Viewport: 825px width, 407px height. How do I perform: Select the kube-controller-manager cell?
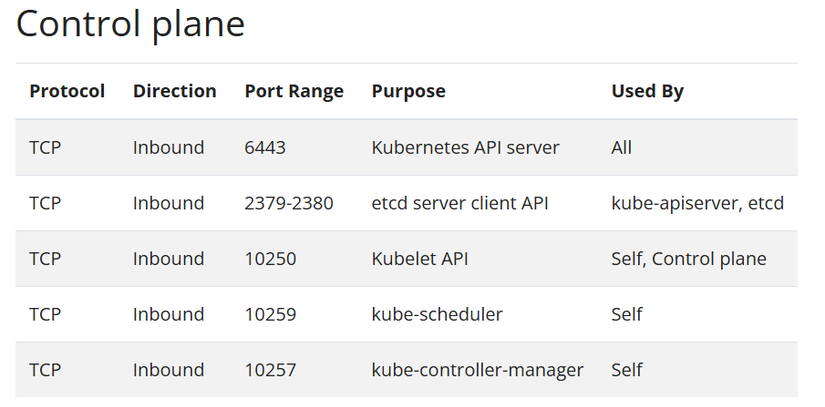pos(477,370)
